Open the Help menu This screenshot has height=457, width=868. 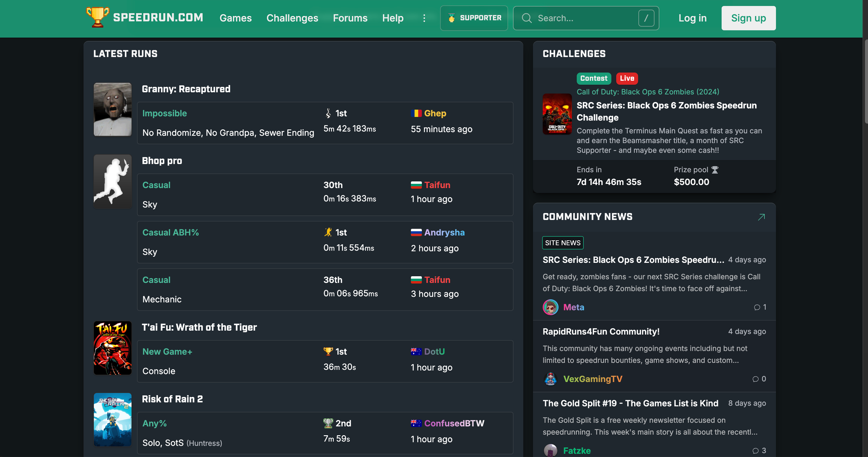coord(393,18)
